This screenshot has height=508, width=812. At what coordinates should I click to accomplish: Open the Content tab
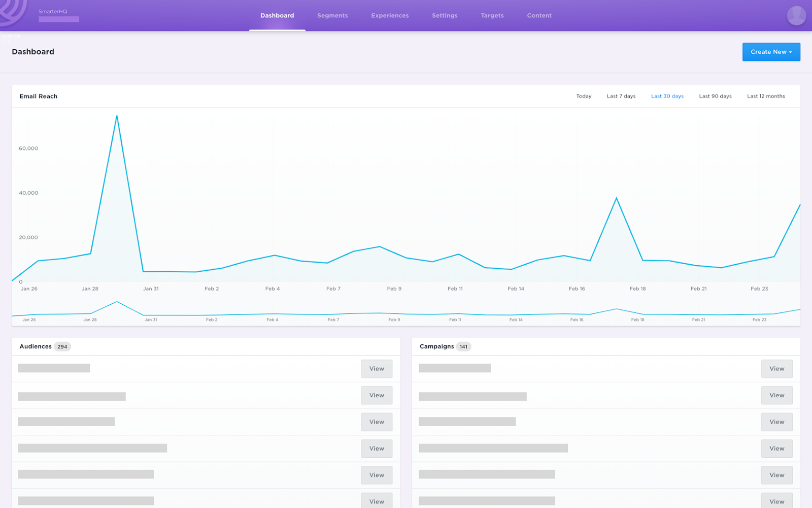(x=539, y=16)
